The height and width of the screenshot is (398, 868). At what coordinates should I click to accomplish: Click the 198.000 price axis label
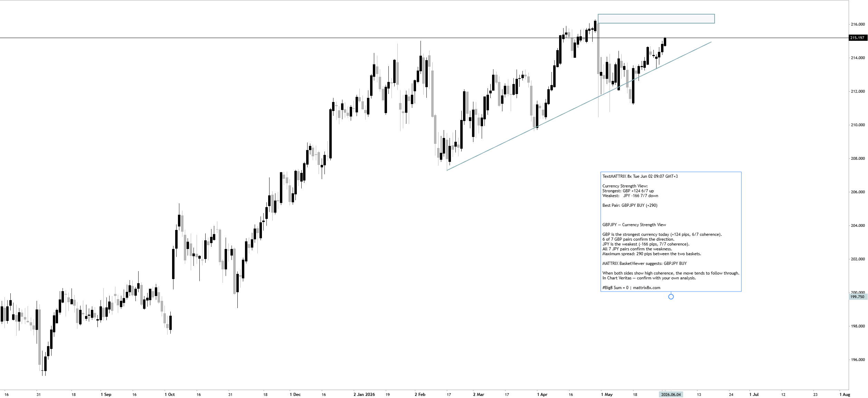(857, 326)
